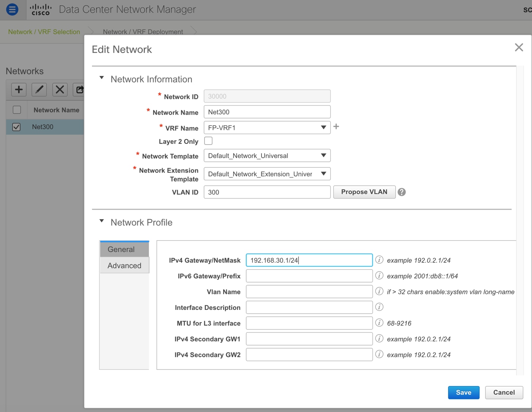Image resolution: width=532 pixels, height=412 pixels.
Task: Click the VLAN ID field
Action: pos(267,192)
